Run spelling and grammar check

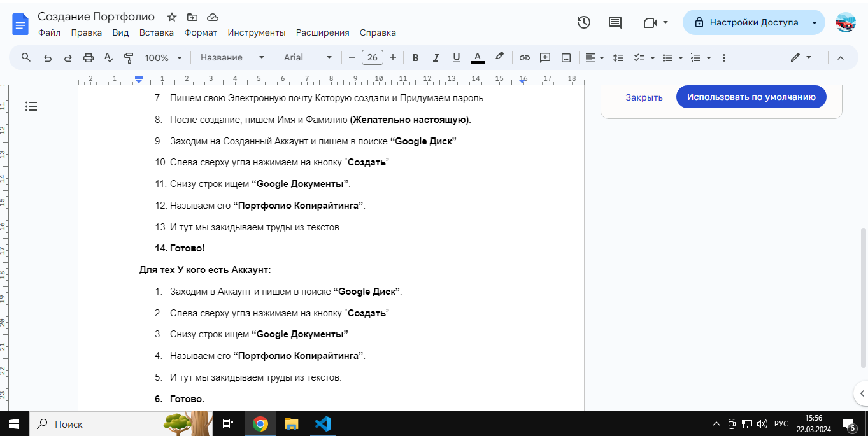pyautogui.click(x=108, y=58)
